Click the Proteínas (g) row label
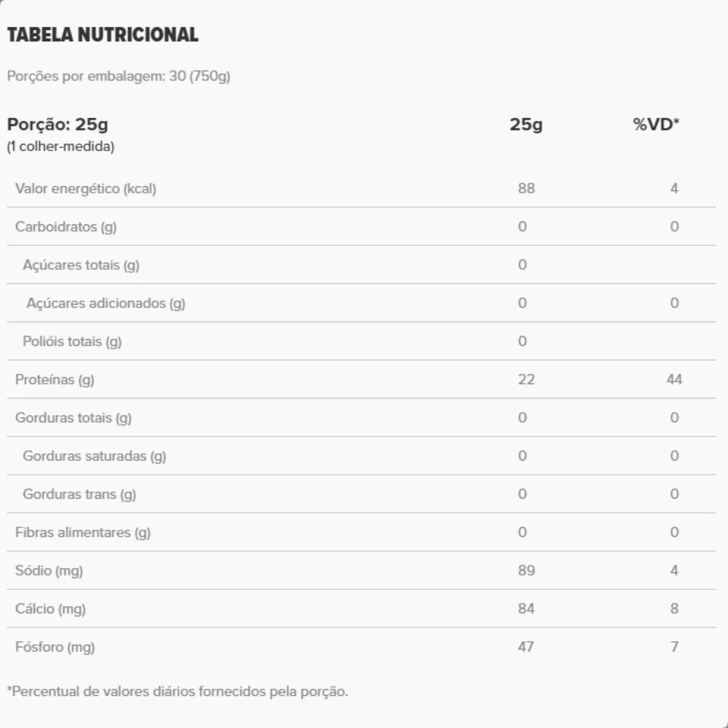The width and height of the screenshot is (728, 728). pyautogui.click(x=55, y=380)
